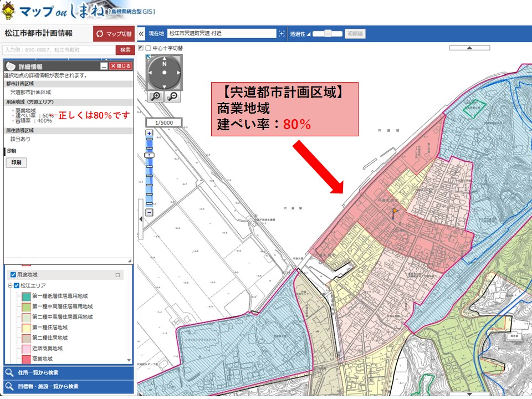532x399 pixels.
Task: Click the 1/5000 scale display box
Action: [x=164, y=122]
